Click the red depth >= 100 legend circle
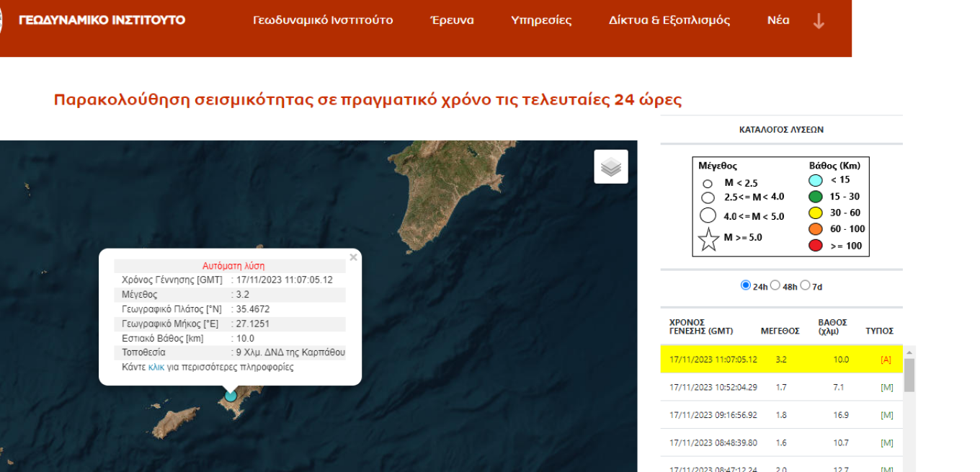This screenshot has width=980, height=472. click(x=816, y=246)
